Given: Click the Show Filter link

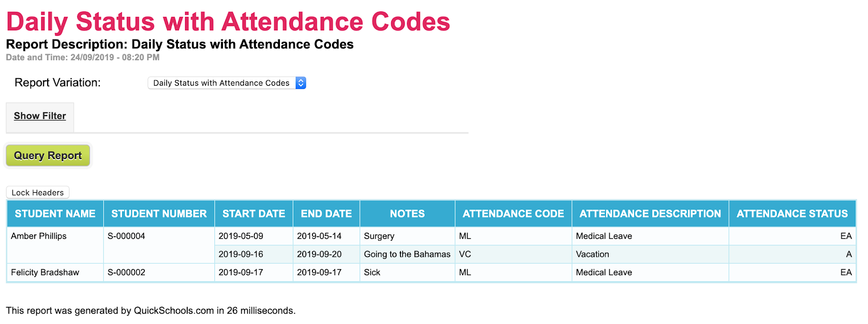Looking at the screenshot, I should click(40, 116).
